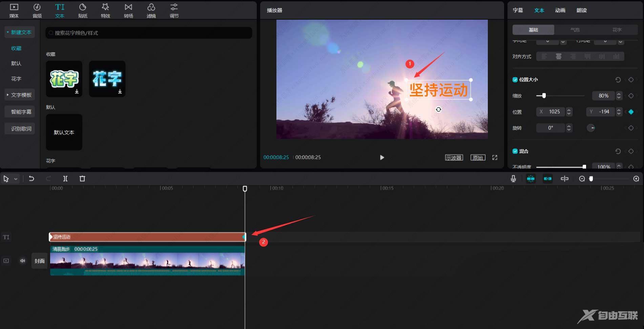
Task: Enter fullscreen preview in player
Action: 495,158
